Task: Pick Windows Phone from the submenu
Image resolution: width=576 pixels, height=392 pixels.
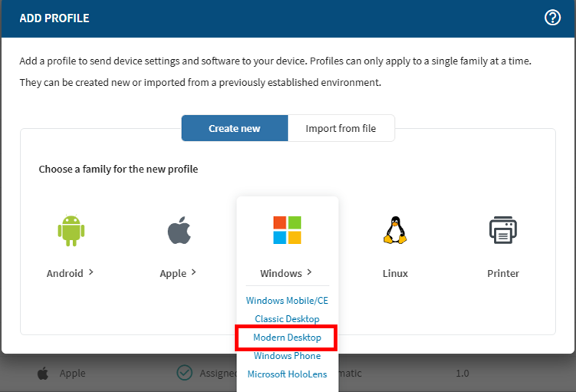Action: [x=287, y=356]
